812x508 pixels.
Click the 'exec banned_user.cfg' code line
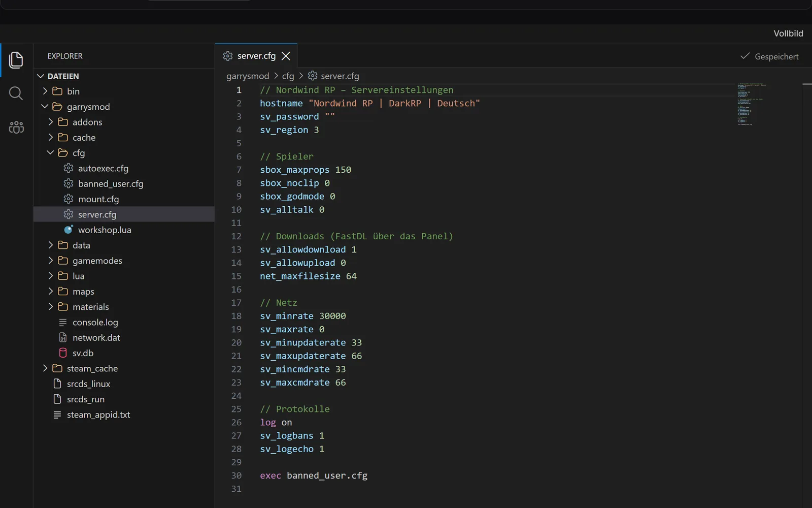314,475
